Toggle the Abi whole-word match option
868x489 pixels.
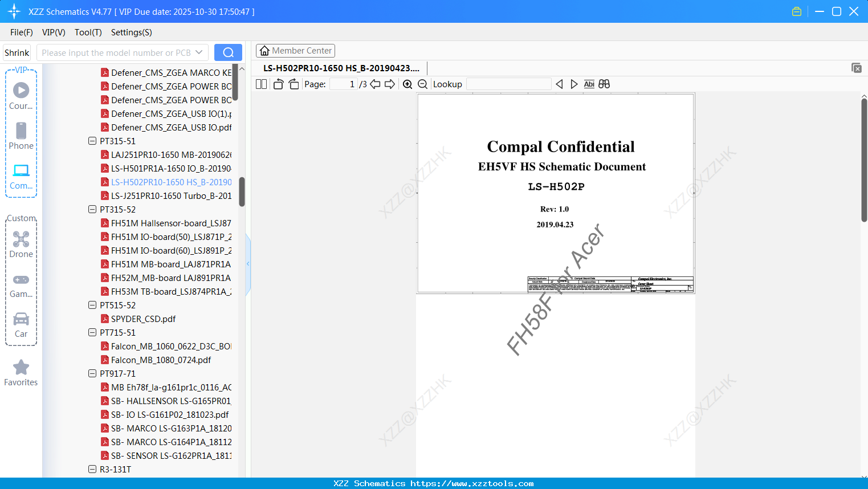click(589, 84)
